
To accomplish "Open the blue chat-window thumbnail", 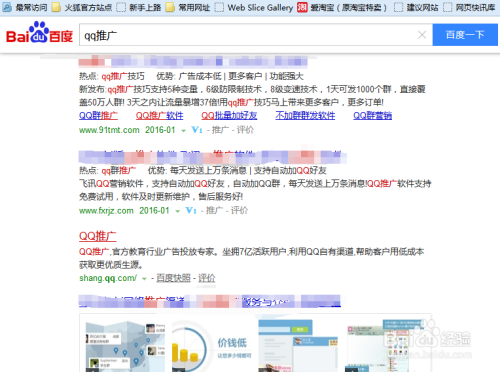I will [x=298, y=346].
